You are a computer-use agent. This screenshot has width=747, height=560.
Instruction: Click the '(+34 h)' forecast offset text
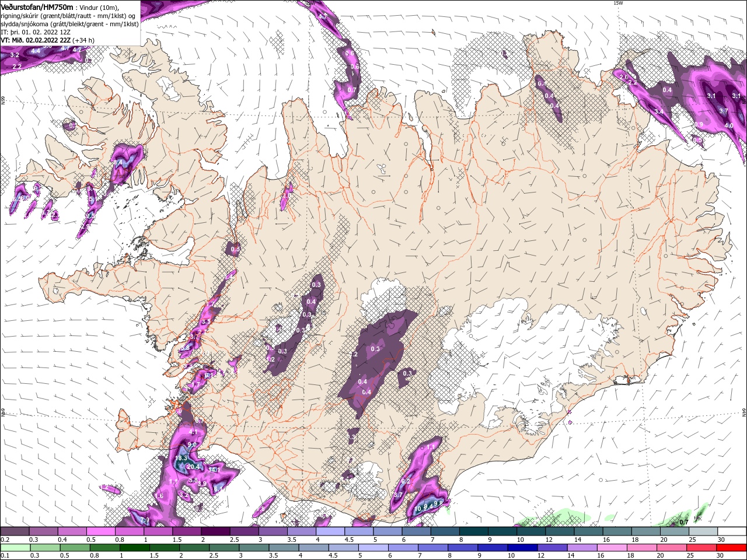click(x=84, y=40)
